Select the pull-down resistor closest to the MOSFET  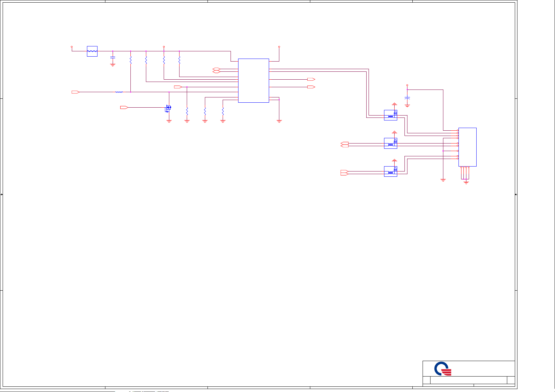[187, 111]
